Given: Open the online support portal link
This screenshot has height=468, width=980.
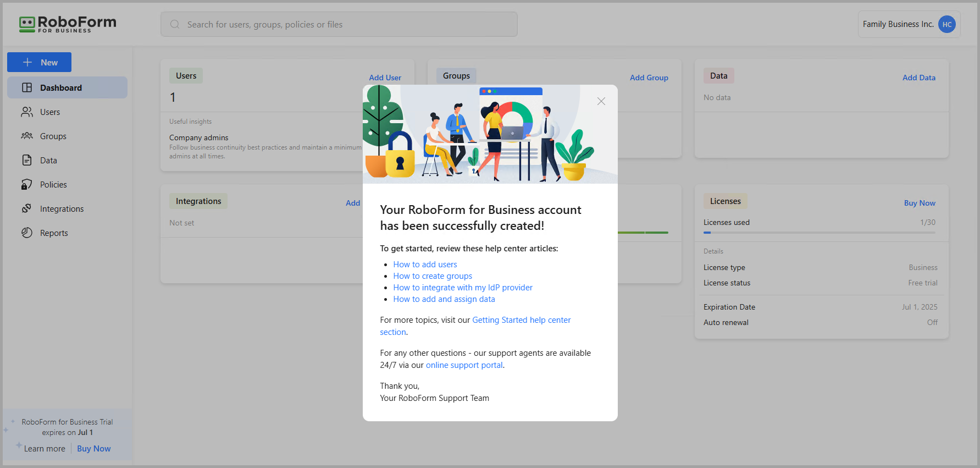Looking at the screenshot, I should 464,365.
